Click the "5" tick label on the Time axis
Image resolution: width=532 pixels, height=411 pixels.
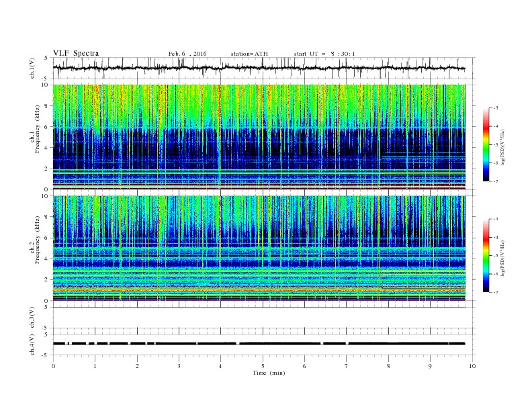coord(263,366)
